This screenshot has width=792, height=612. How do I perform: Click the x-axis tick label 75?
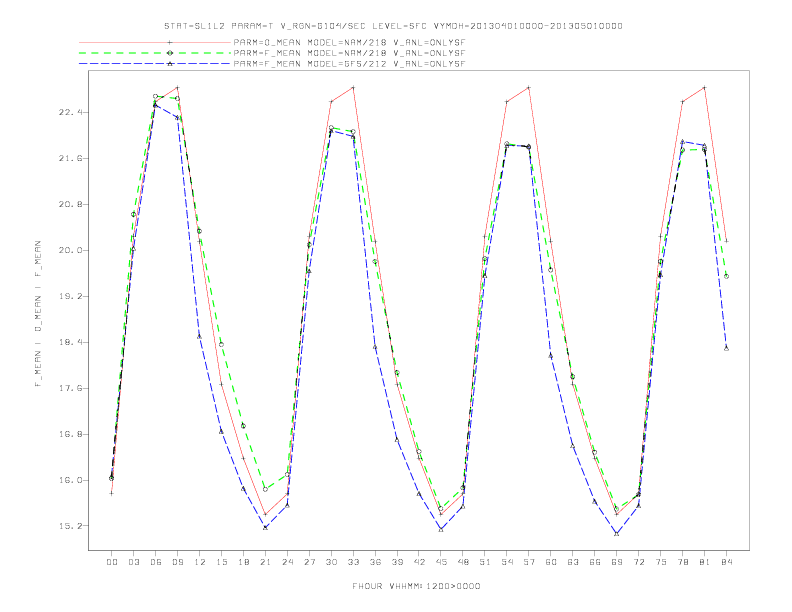coord(661,562)
